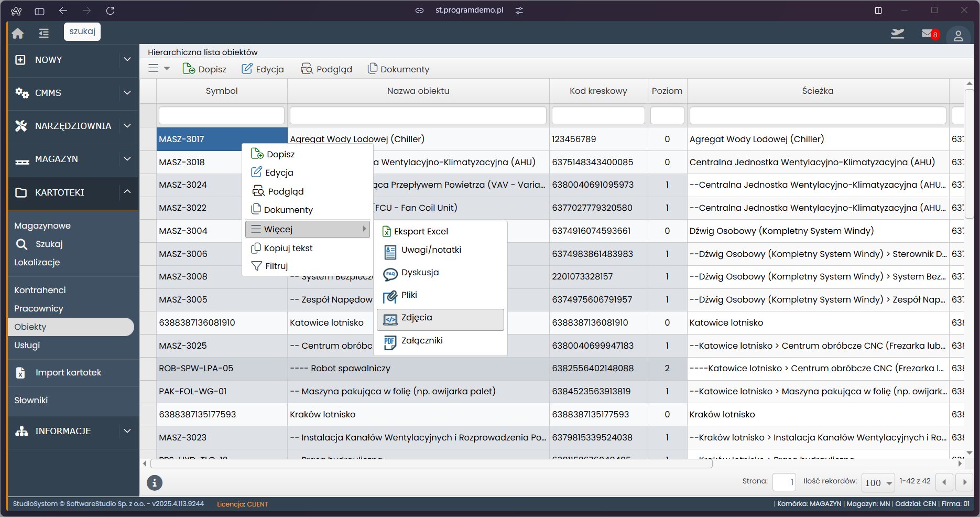980x517 pixels.
Task: Click the airplane icon in top bar
Action: 897,34
